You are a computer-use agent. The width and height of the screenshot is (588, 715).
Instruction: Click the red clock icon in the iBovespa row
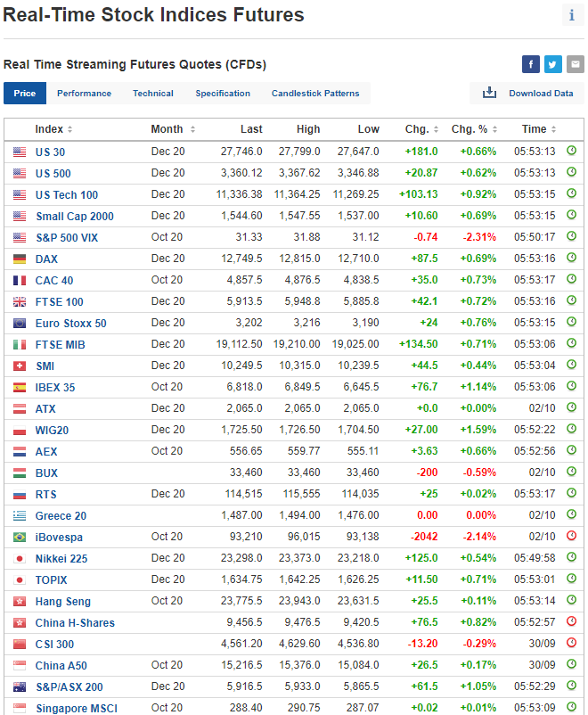(572, 537)
